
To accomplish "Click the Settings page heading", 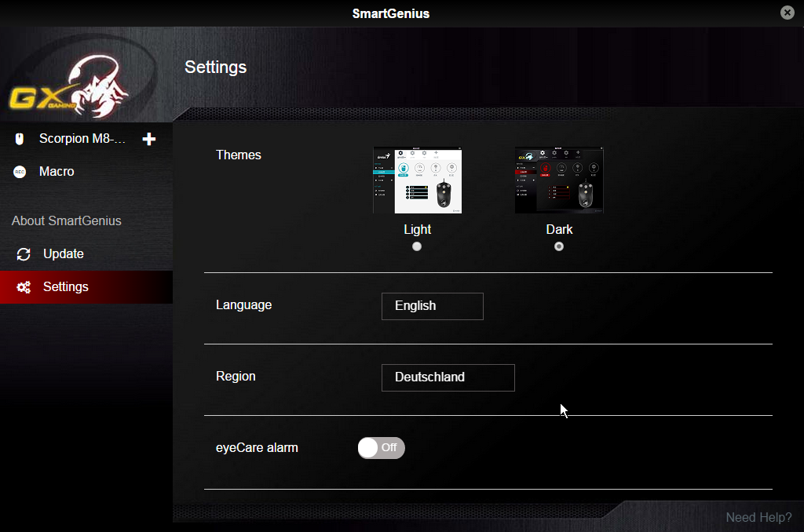I will pyautogui.click(x=215, y=67).
